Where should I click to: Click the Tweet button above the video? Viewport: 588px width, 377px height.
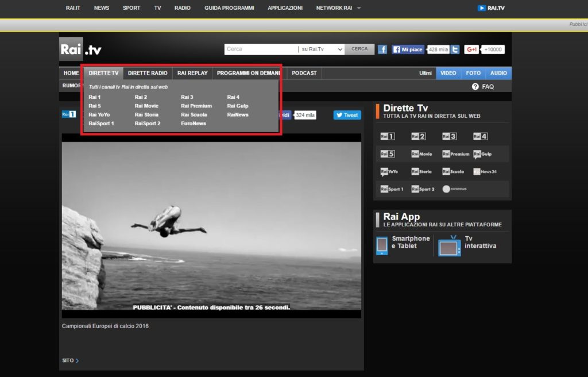coord(347,115)
